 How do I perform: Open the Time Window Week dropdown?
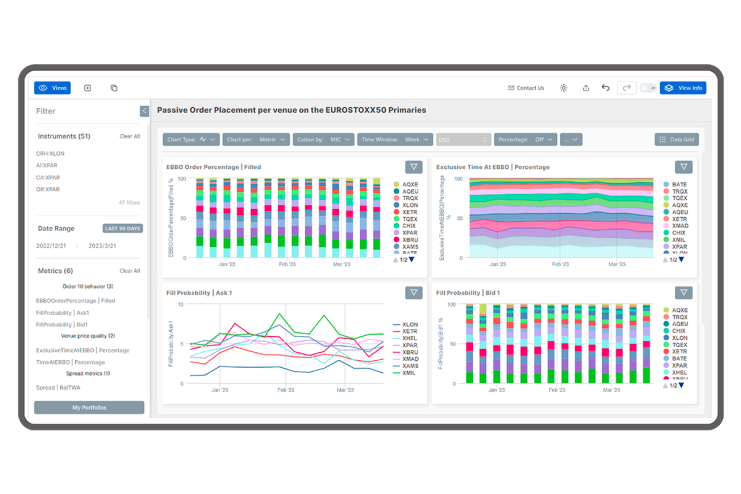coord(395,139)
